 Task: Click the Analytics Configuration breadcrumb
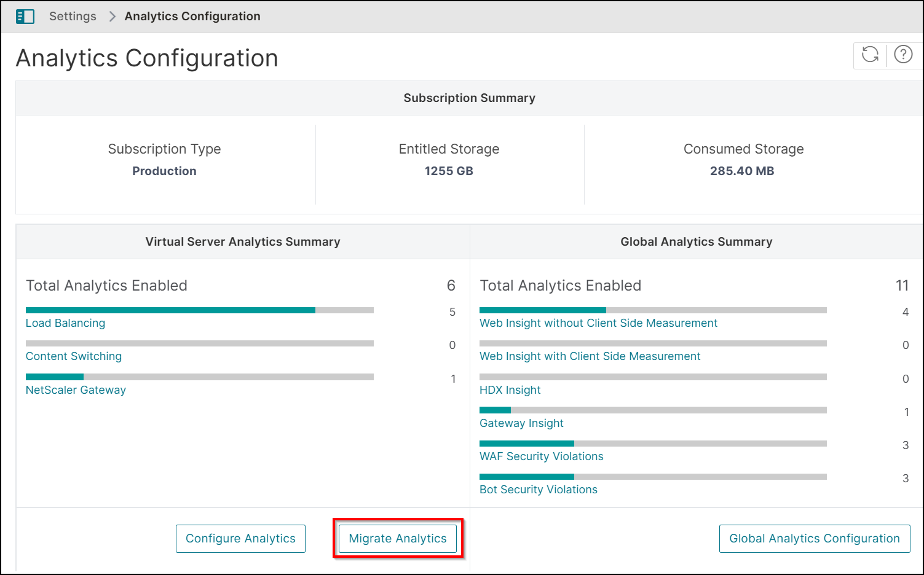tap(192, 17)
